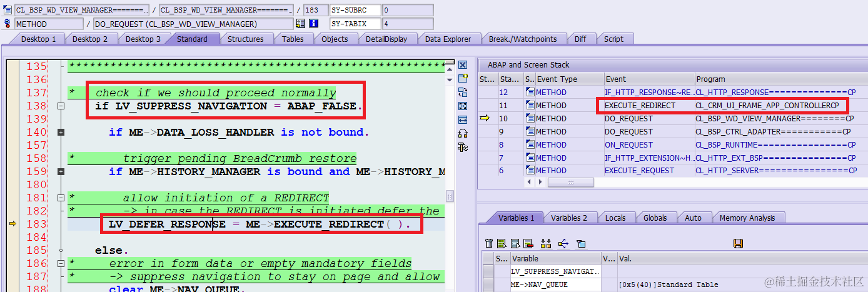This screenshot has height=292, width=868.
Task: Click the ME->NAV_QUEUE variable cell
Action: (555, 285)
